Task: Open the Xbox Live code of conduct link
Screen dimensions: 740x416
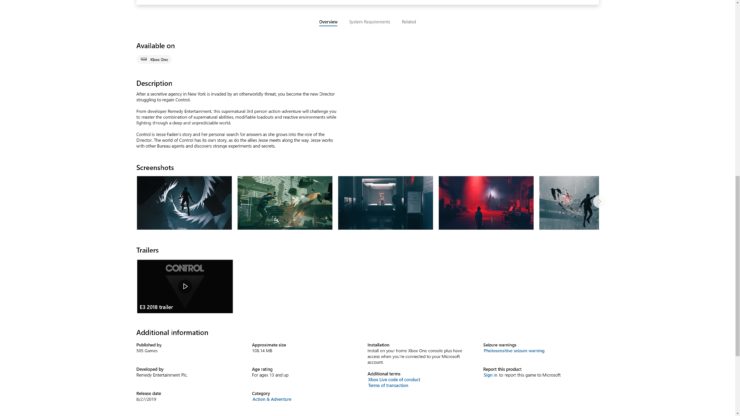Action: coord(394,380)
